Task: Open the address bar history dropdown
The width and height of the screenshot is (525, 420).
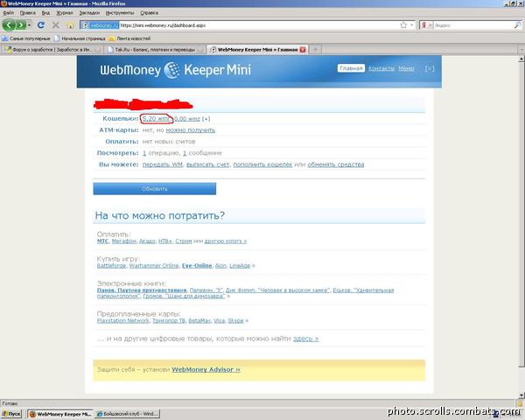Action: point(411,25)
